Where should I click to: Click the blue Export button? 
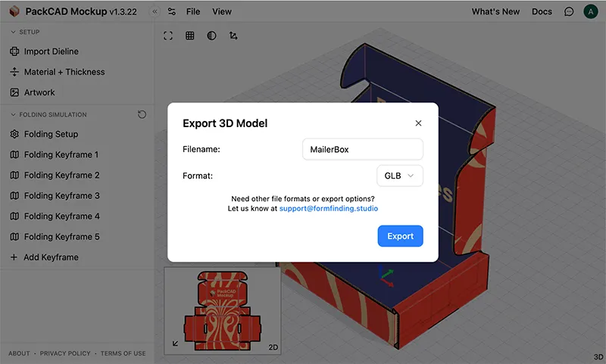401,236
